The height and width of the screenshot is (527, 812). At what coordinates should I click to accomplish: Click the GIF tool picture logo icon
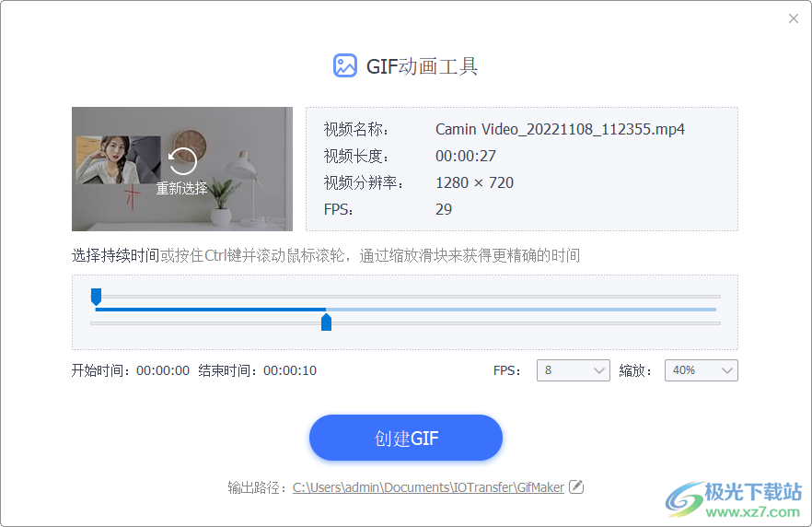[x=345, y=65]
